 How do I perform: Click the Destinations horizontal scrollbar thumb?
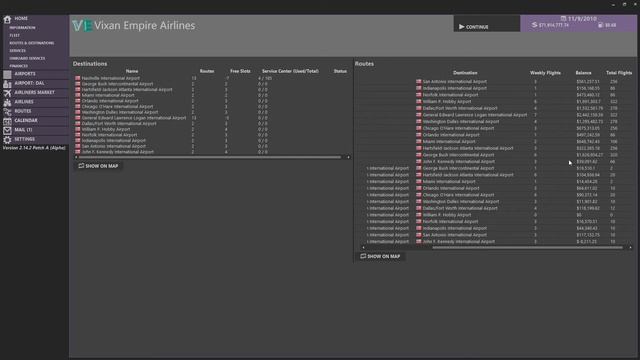[209, 158]
